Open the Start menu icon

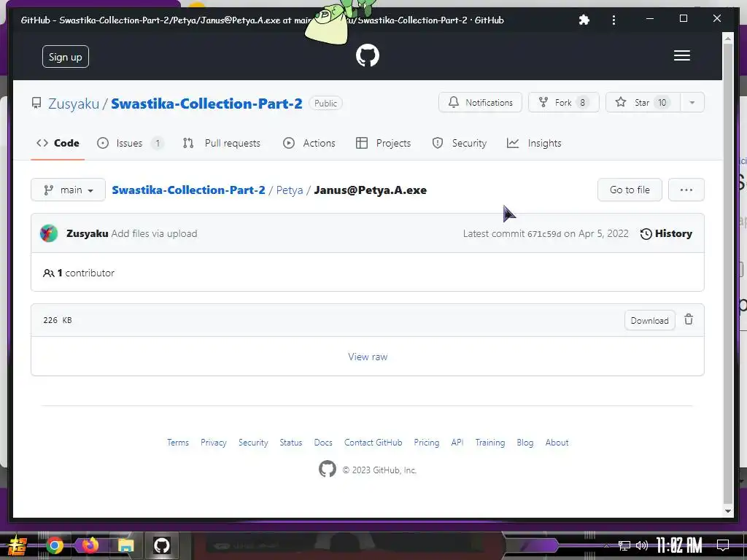pos(16,545)
